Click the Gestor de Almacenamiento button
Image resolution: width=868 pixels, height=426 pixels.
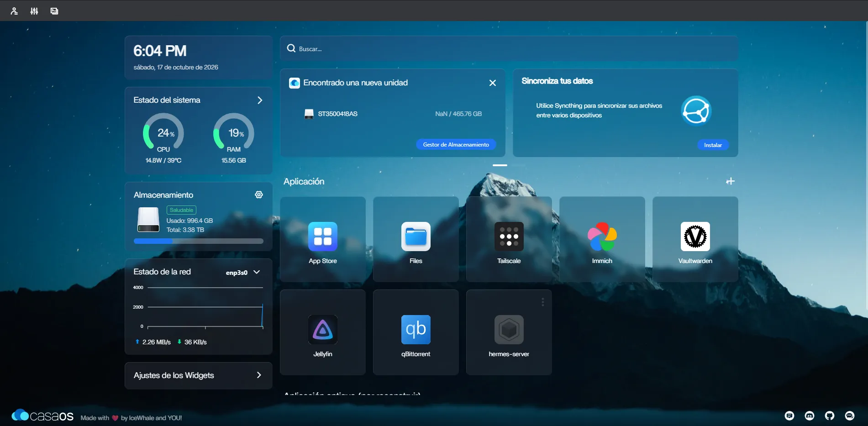(x=456, y=144)
